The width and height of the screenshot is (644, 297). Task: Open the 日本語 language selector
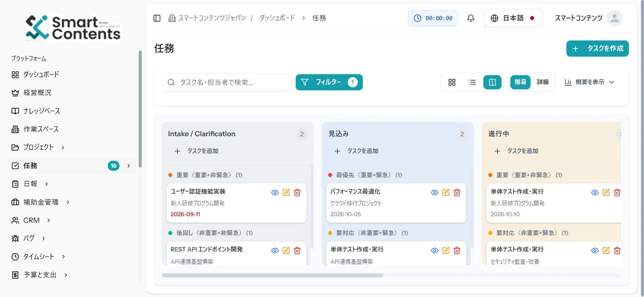(513, 18)
